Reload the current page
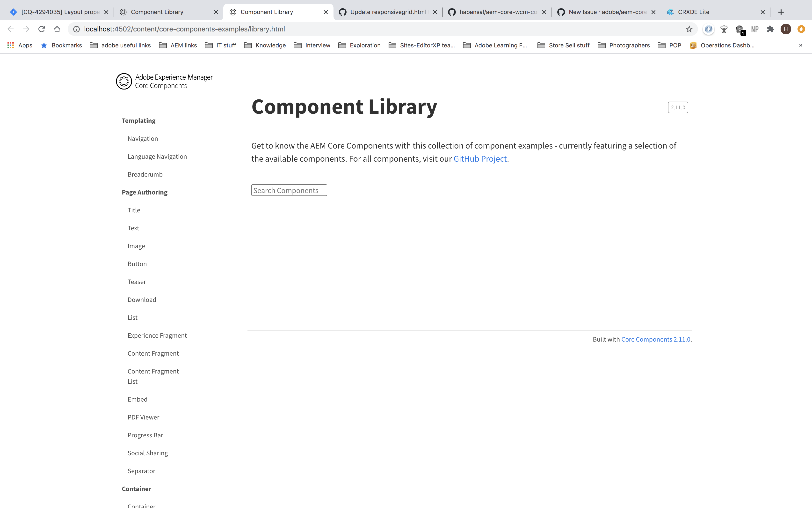This screenshot has width=812, height=508. click(x=42, y=29)
